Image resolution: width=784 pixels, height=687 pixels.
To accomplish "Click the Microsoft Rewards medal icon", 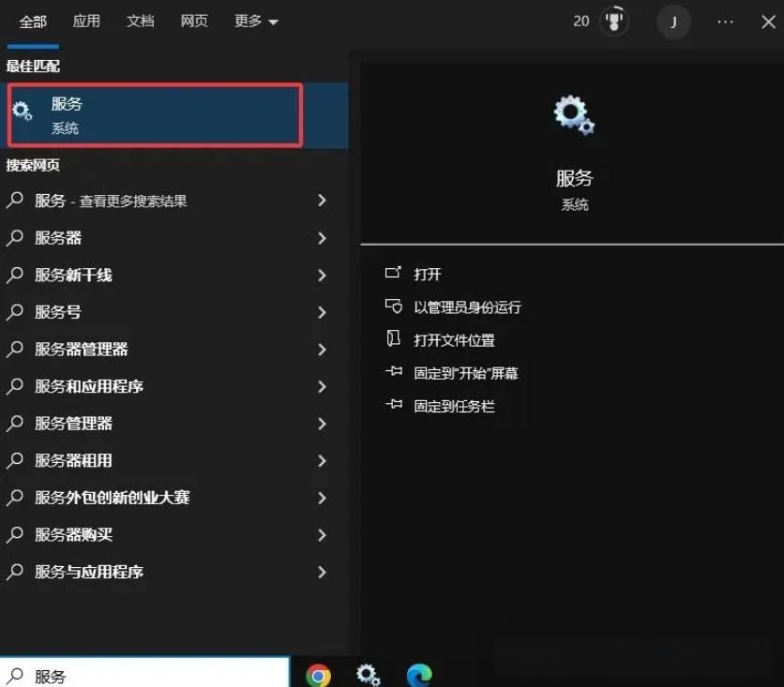I will 615,21.
